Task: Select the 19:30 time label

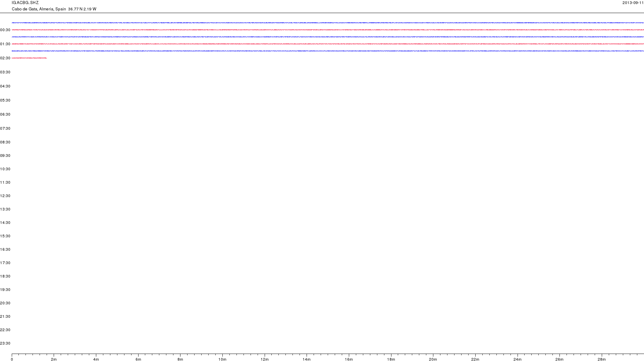Action: coord(5,290)
